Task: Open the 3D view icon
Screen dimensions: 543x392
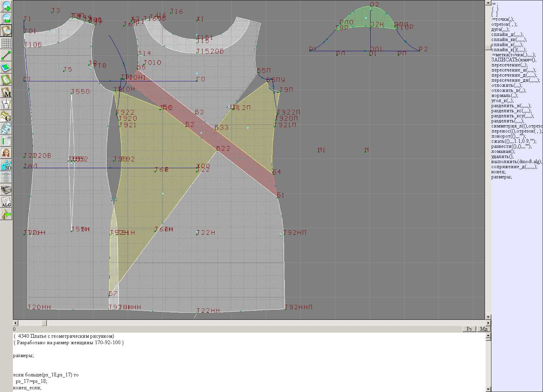Action: coord(6,165)
